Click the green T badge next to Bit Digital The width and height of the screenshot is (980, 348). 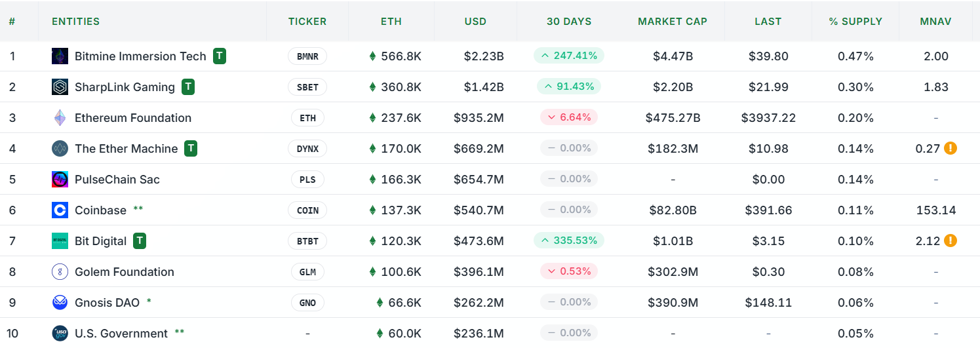click(x=140, y=241)
